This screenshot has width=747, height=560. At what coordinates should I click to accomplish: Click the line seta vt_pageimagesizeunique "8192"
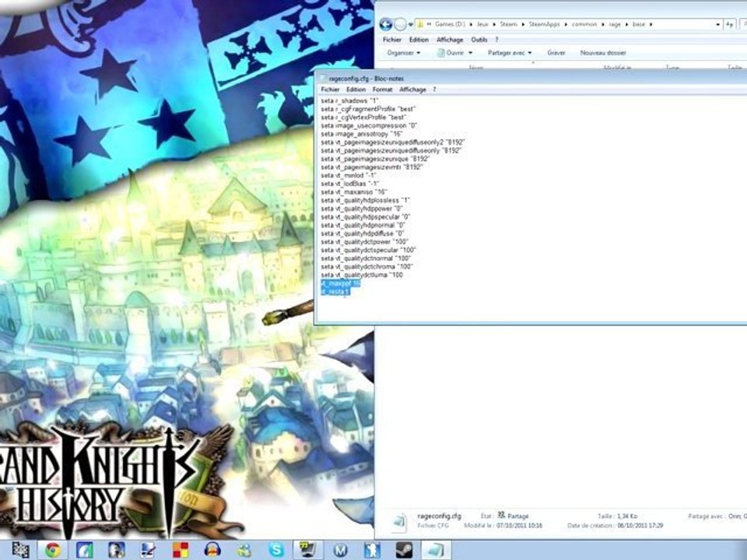(375, 159)
